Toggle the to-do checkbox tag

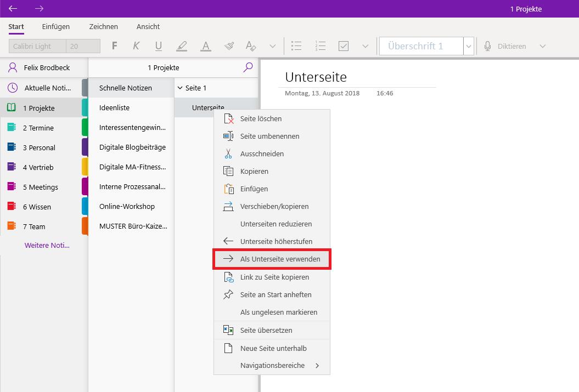pos(344,46)
